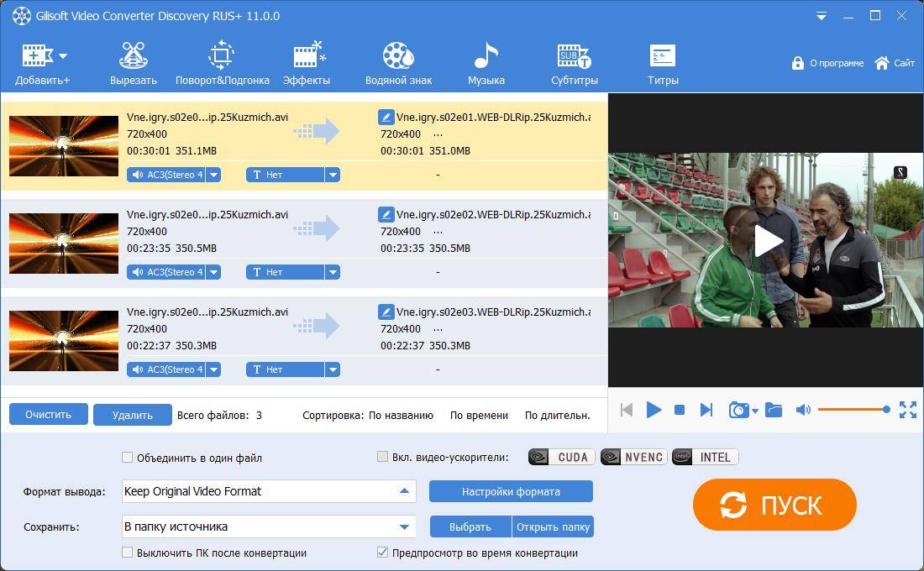This screenshot has height=571, width=924.
Task: Expand the Сохранить folder combo box
Action: [269, 526]
